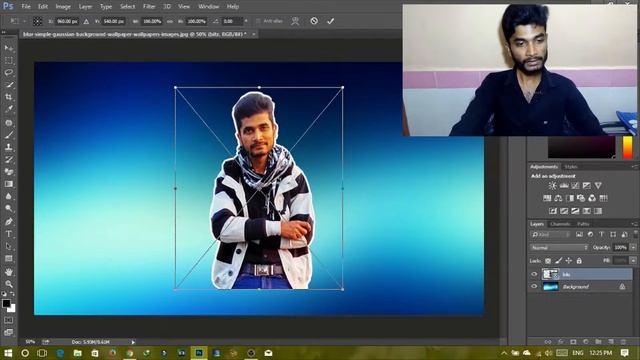640x360 pixels.
Task: Open the Layers panel options menu
Action: point(634,224)
